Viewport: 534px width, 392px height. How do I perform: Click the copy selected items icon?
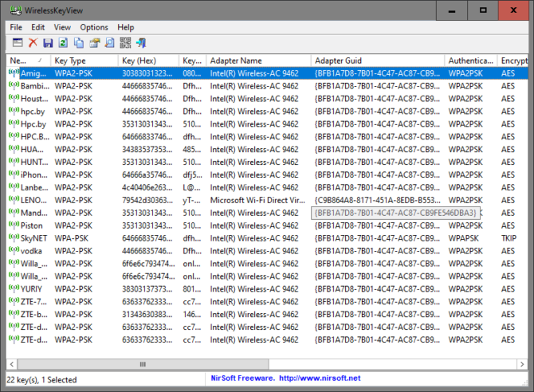click(x=79, y=42)
